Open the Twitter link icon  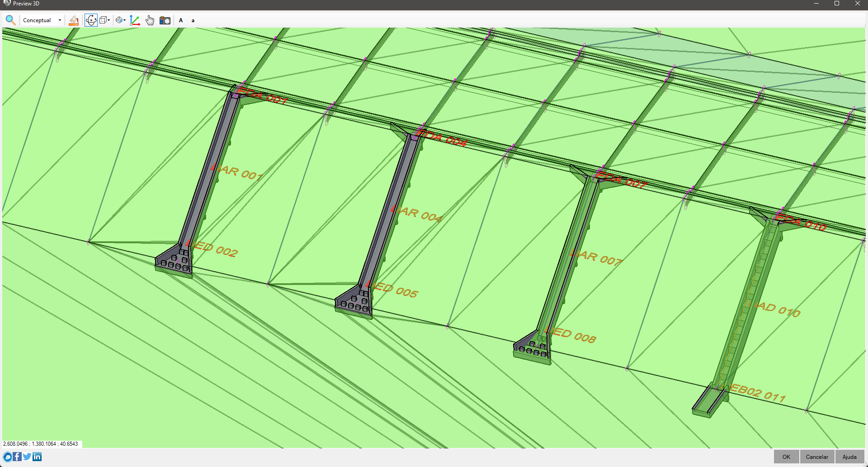pos(27,457)
